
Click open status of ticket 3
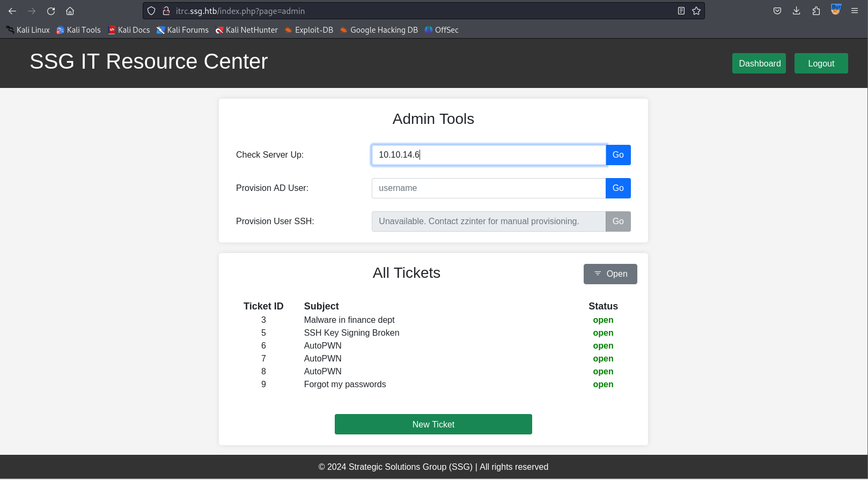(x=603, y=320)
